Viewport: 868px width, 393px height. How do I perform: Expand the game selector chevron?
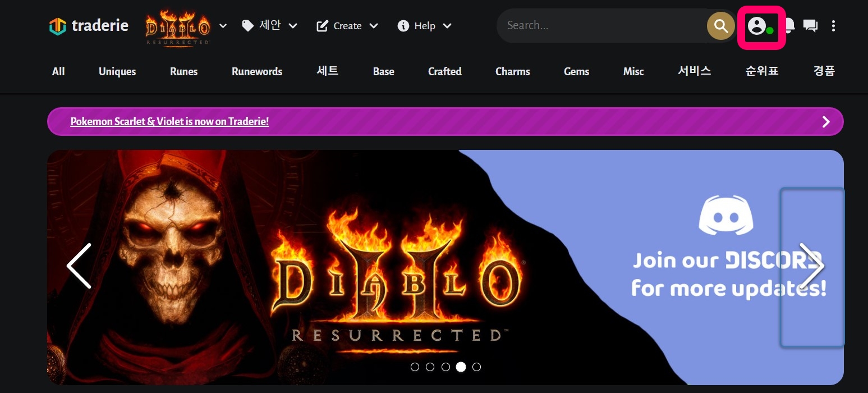223,26
